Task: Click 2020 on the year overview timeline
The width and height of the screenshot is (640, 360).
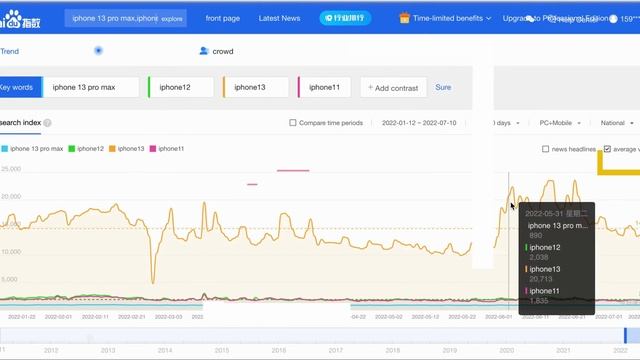Action: (x=507, y=350)
